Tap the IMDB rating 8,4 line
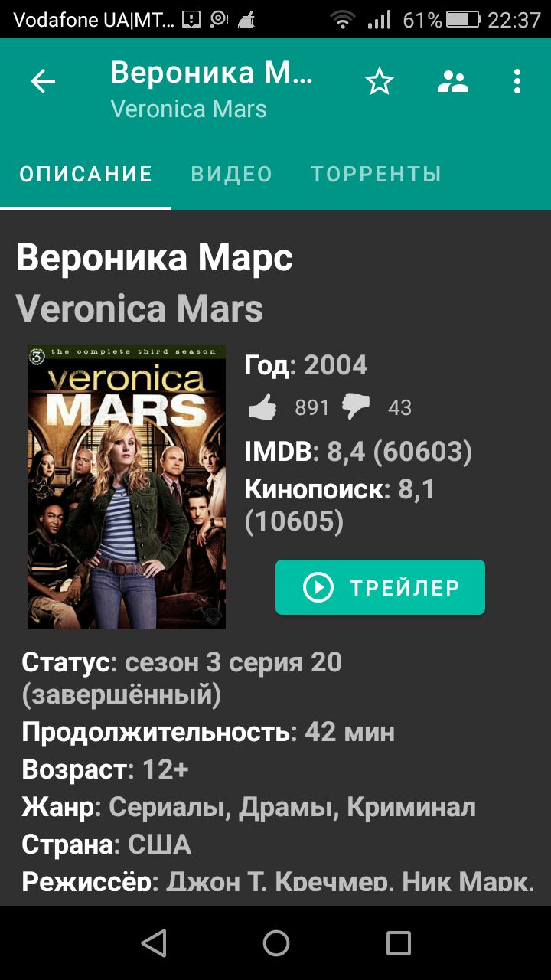551x980 pixels. [x=358, y=452]
